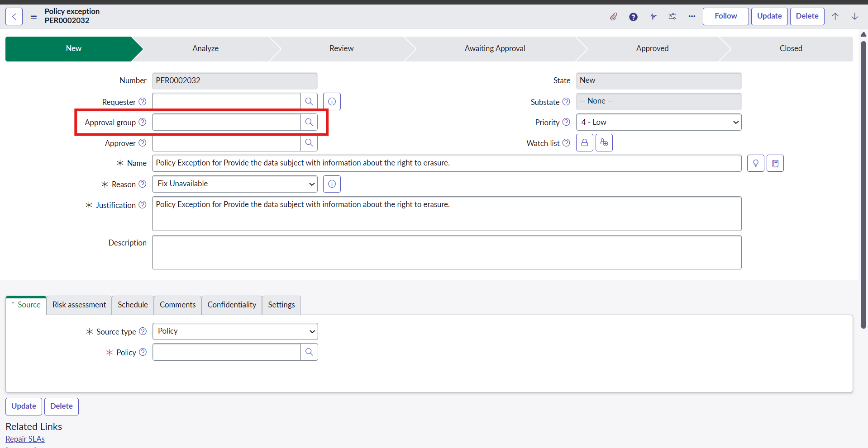The height and width of the screenshot is (448, 868).
Task: Click the lightbulb suggestion icon beside Name
Action: point(755,163)
